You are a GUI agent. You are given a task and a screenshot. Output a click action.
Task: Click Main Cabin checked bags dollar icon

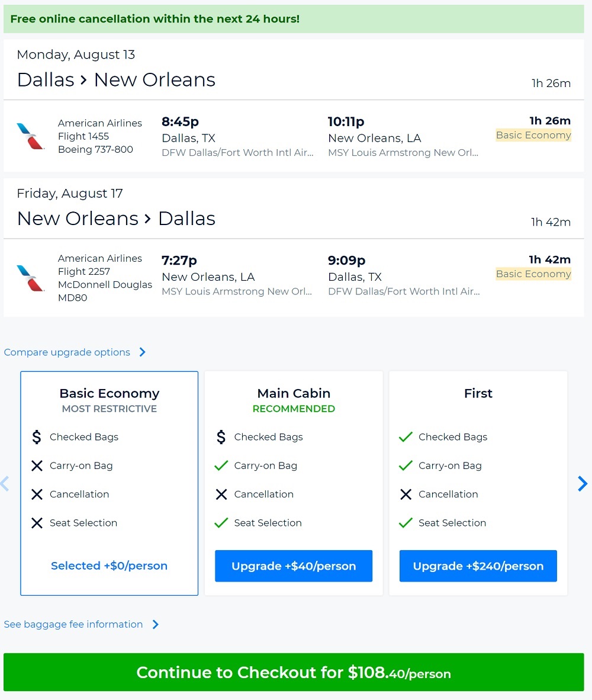click(x=221, y=437)
